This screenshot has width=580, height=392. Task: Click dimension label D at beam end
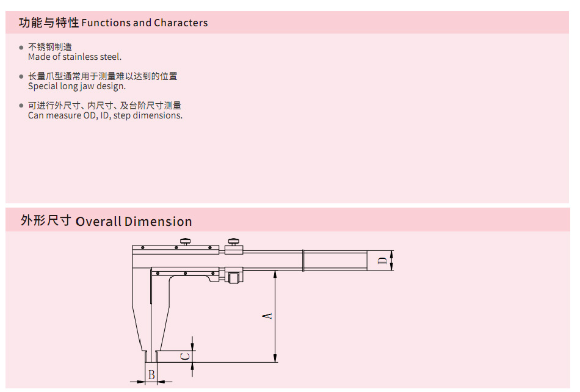[382, 261]
